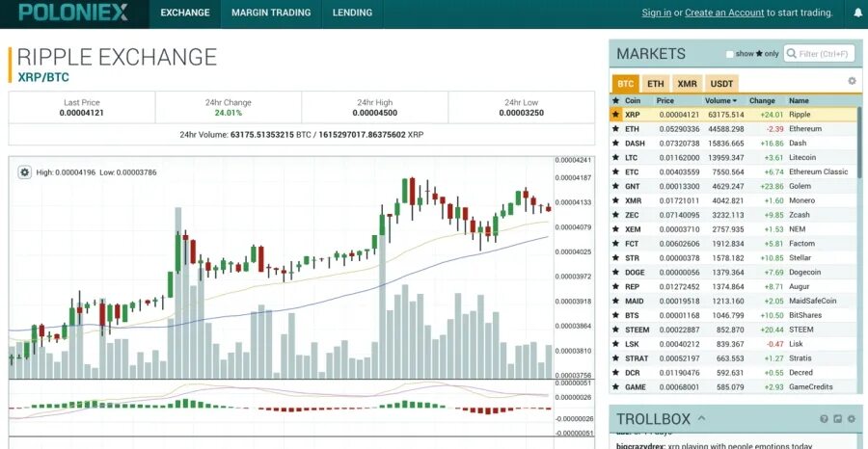
Task: Toggle favorite star for ZEC
Action: click(x=615, y=215)
